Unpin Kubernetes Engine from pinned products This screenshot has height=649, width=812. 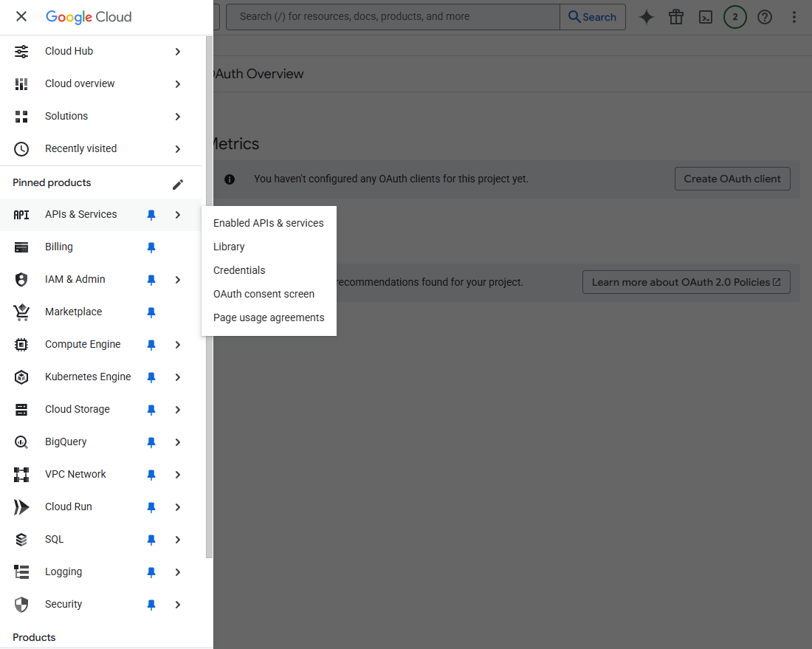[151, 377]
